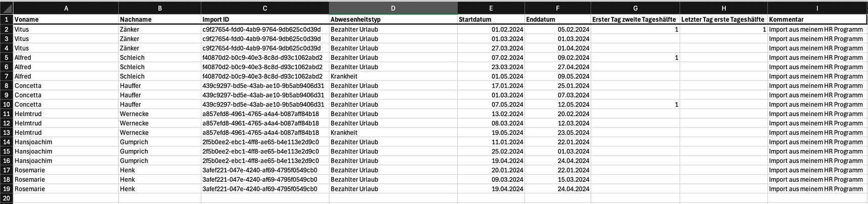Select start date 19.05.2024 cell
The height and width of the screenshot is (204, 868).
(491, 132)
